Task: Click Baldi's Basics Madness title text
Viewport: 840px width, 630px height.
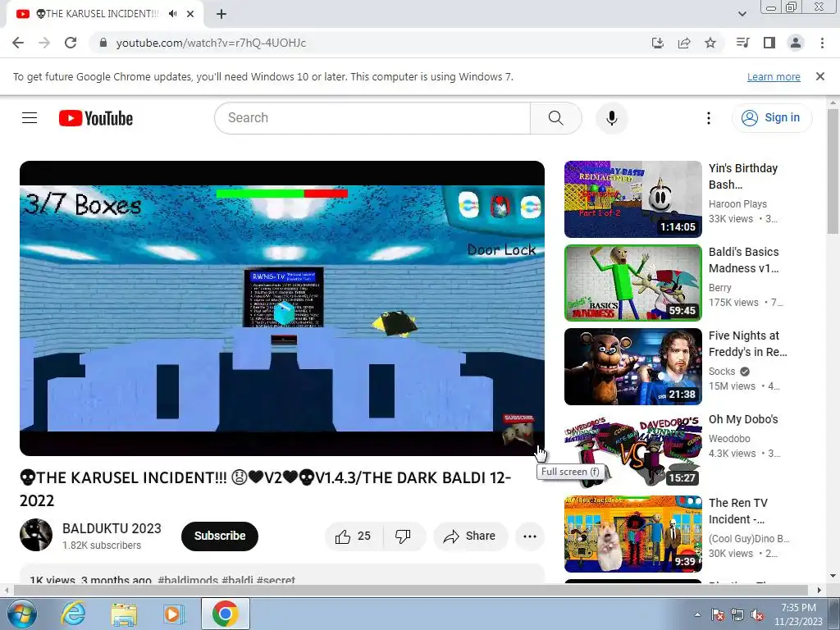Action: [x=743, y=260]
